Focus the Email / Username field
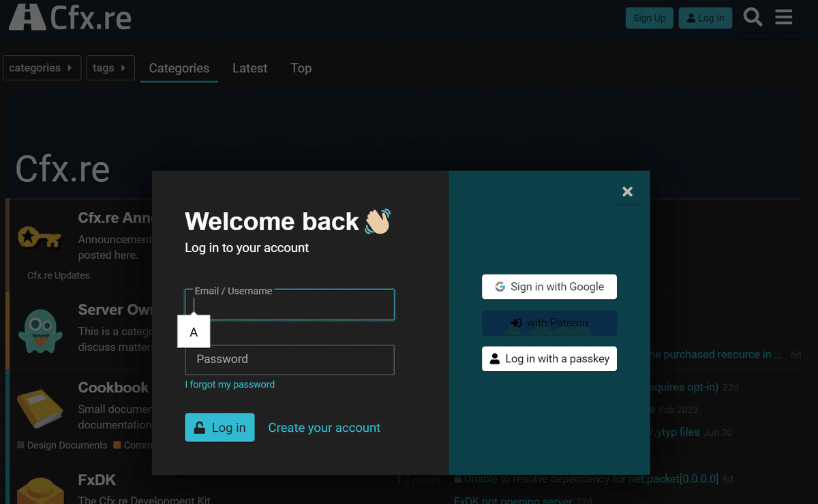This screenshot has width=818, height=504. 290,305
